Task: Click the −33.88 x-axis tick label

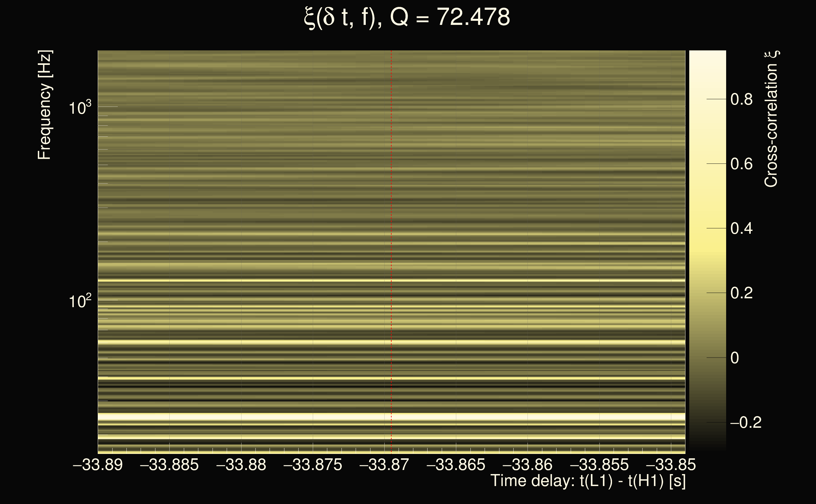Action: pyautogui.click(x=241, y=465)
